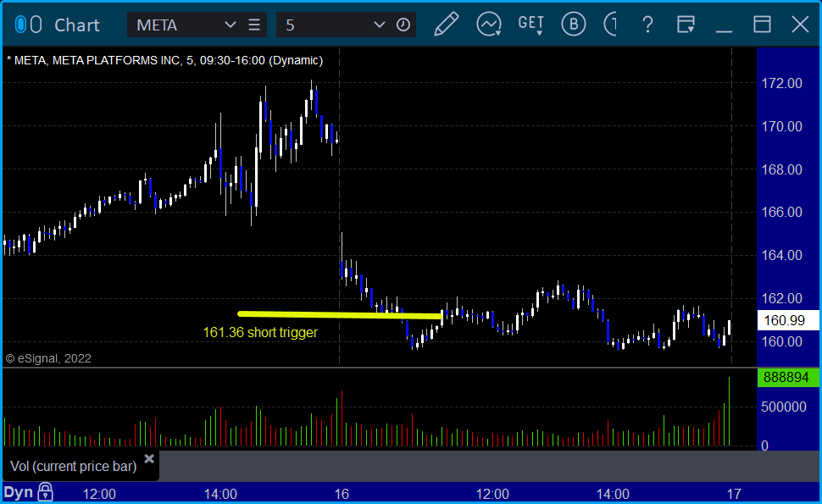
Task: Open the symbol list hamburger menu
Action: point(254,25)
